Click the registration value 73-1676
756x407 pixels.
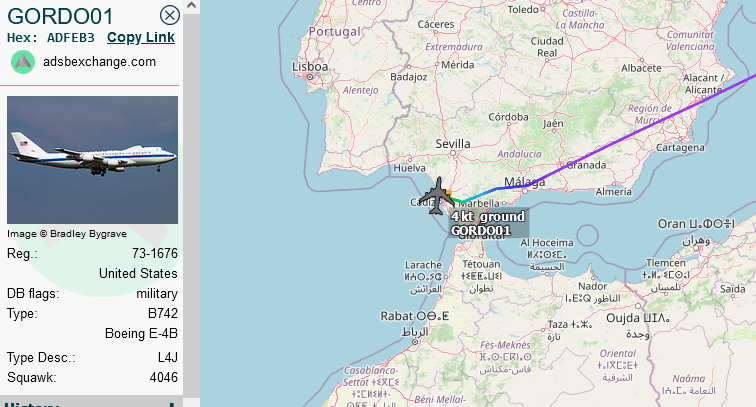pos(155,253)
